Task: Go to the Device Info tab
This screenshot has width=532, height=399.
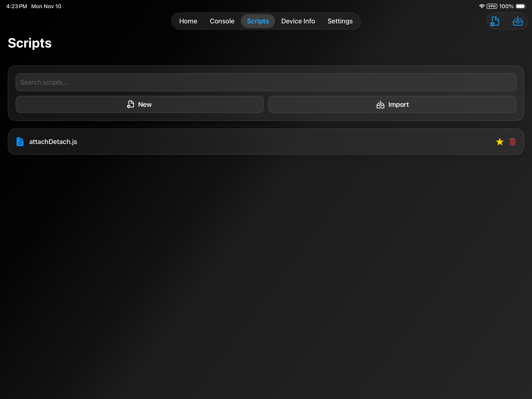Action: (298, 21)
